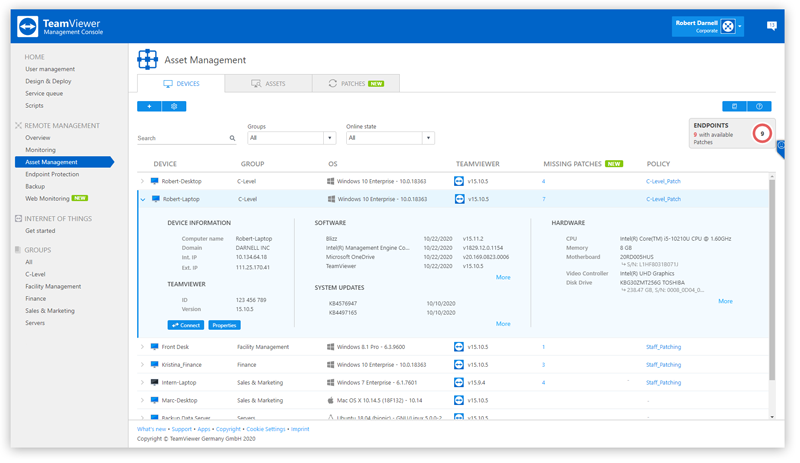800x463 pixels.
Task: Open the Monitoring page in sidebar
Action: point(40,150)
